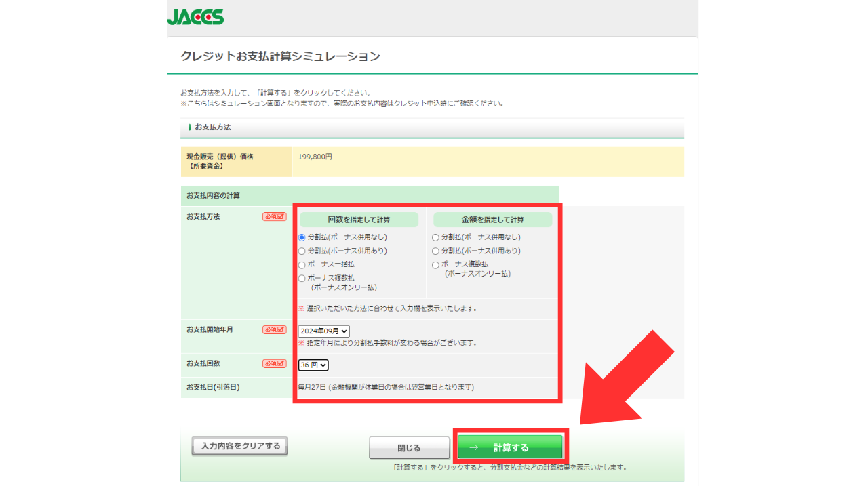Open the 2024年09月 payment start dropdown
This screenshot has width=868, height=488.
coord(324,331)
